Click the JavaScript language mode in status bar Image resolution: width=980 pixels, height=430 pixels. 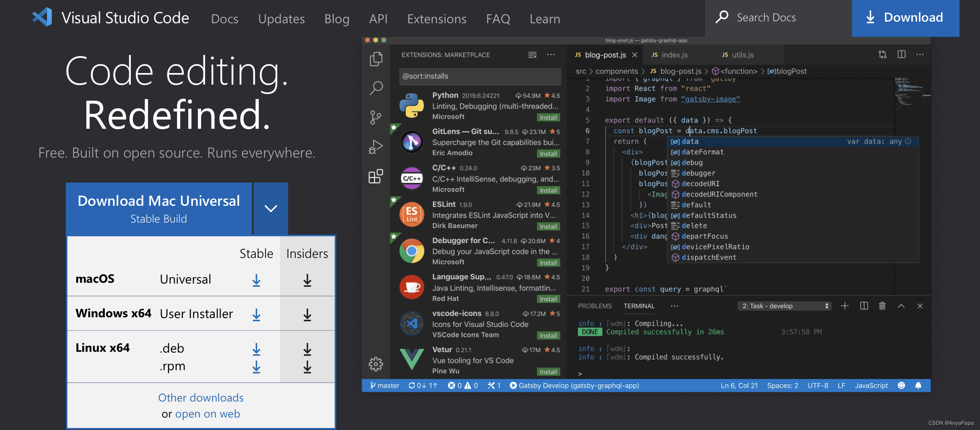tap(871, 385)
